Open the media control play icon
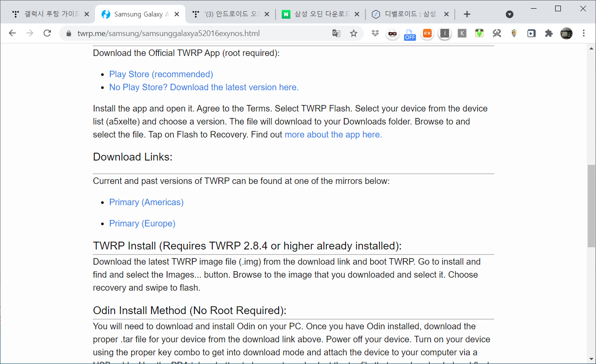The height and width of the screenshot is (364, 596). tap(531, 33)
